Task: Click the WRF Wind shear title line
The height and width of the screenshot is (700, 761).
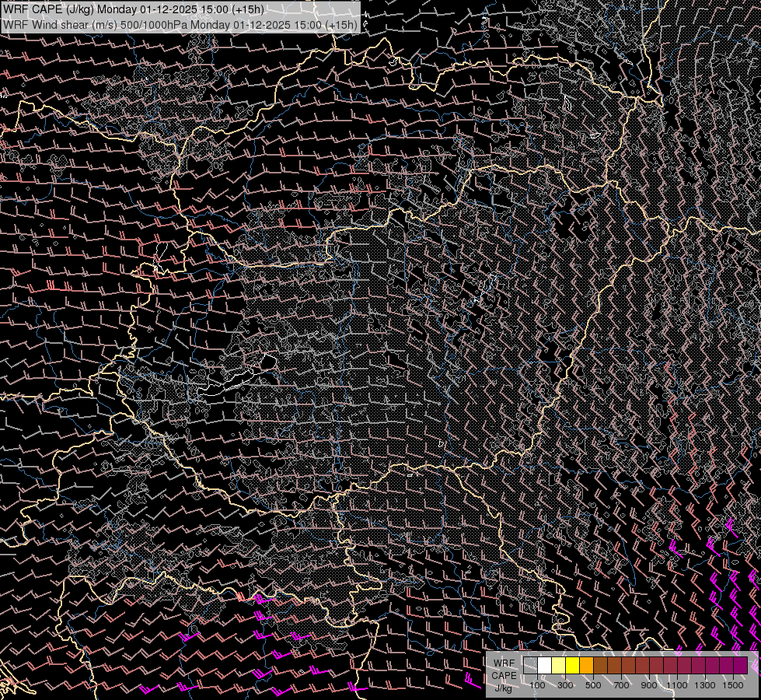Action: (180, 24)
